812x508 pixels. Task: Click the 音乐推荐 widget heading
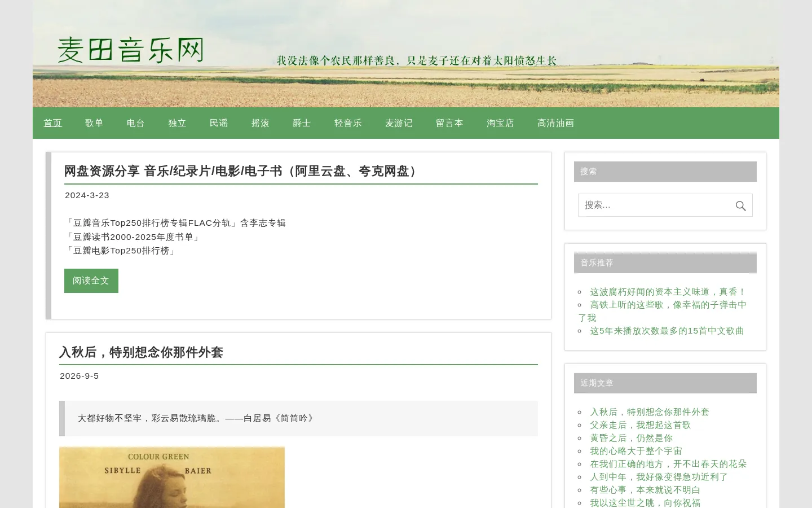(x=665, y=263)
